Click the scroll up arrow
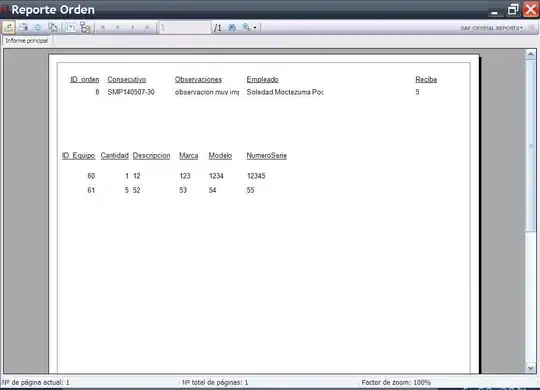540x390 pixels. pyautogui.click(x=531, y=54)
